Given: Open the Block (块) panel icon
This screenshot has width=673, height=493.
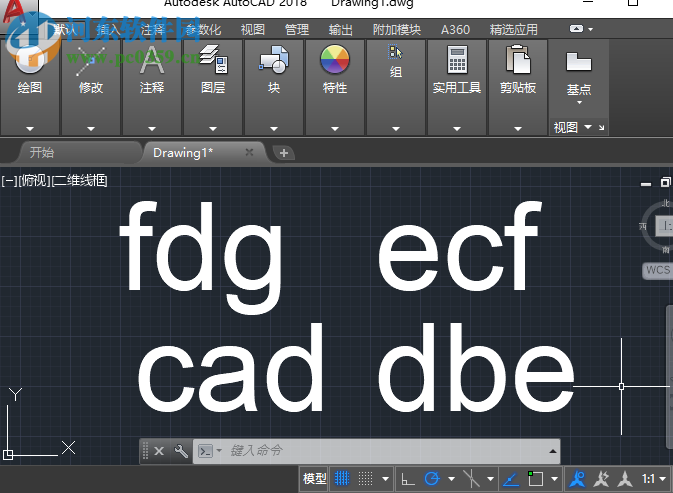Looking at the screenshot, I should [274, 60].
